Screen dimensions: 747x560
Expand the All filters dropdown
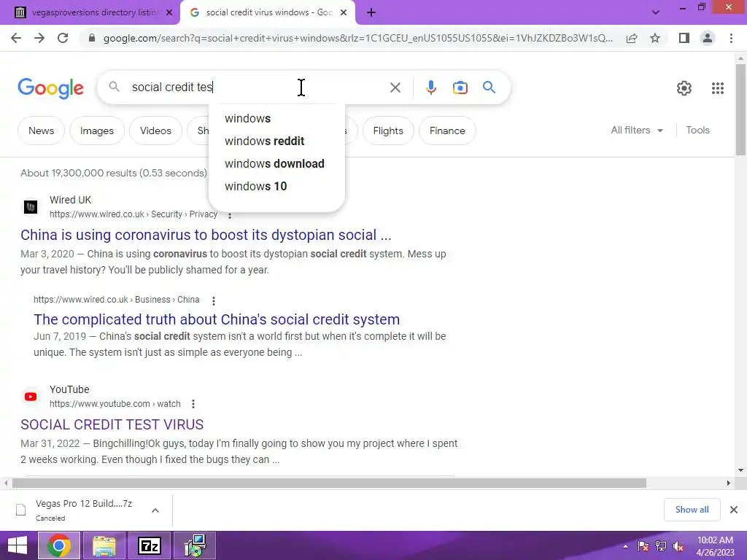point(637,130)
